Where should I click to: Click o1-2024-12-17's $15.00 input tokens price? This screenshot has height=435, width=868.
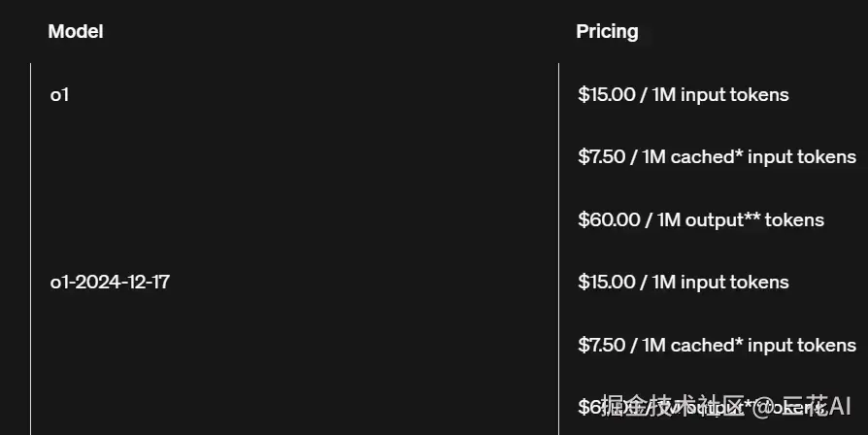(x=684, y=283)
